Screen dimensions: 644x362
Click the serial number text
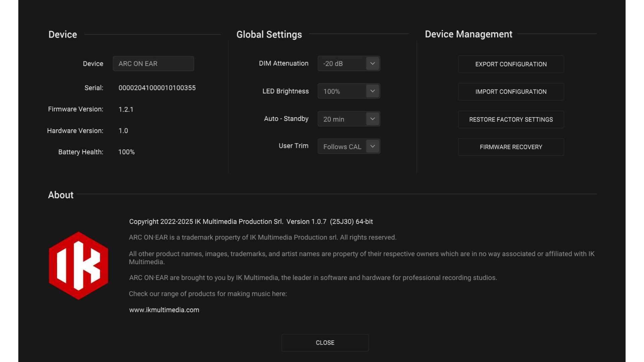tap(157, 88)
